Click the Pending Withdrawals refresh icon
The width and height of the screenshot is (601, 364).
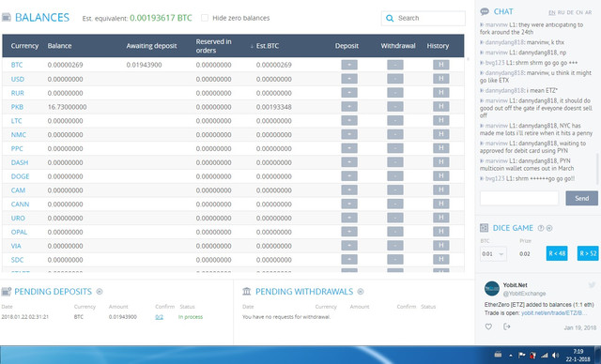(x=361, y=292)
